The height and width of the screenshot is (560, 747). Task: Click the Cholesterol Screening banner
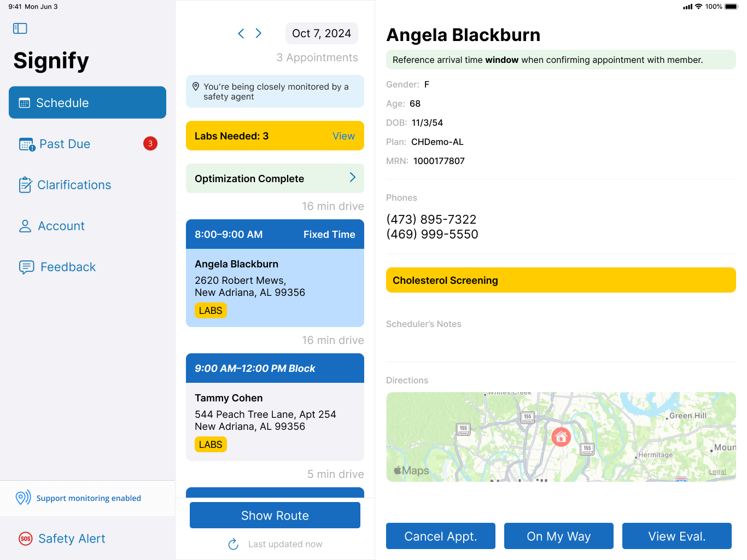[561, 280]
